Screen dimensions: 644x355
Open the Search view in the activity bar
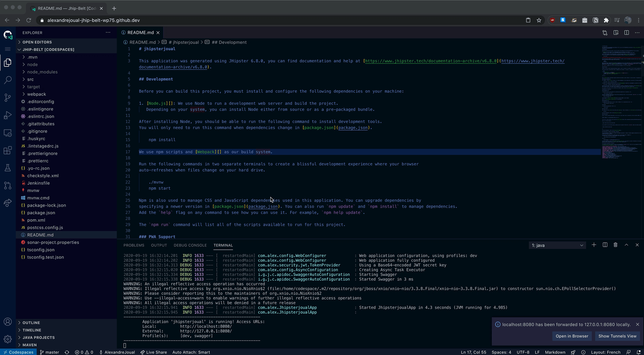tap(7, 80)
